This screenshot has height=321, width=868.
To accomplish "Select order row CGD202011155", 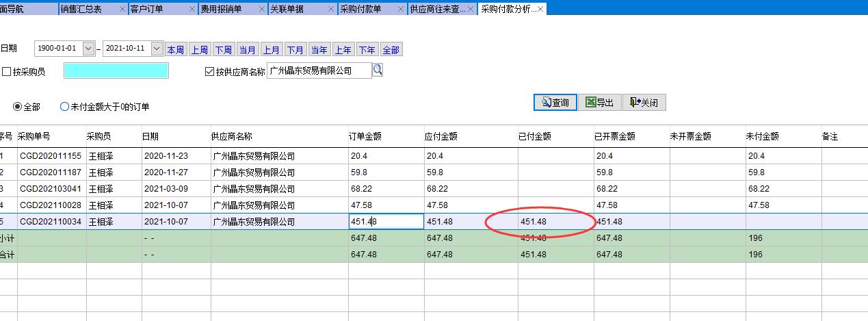I will [51, 156].
